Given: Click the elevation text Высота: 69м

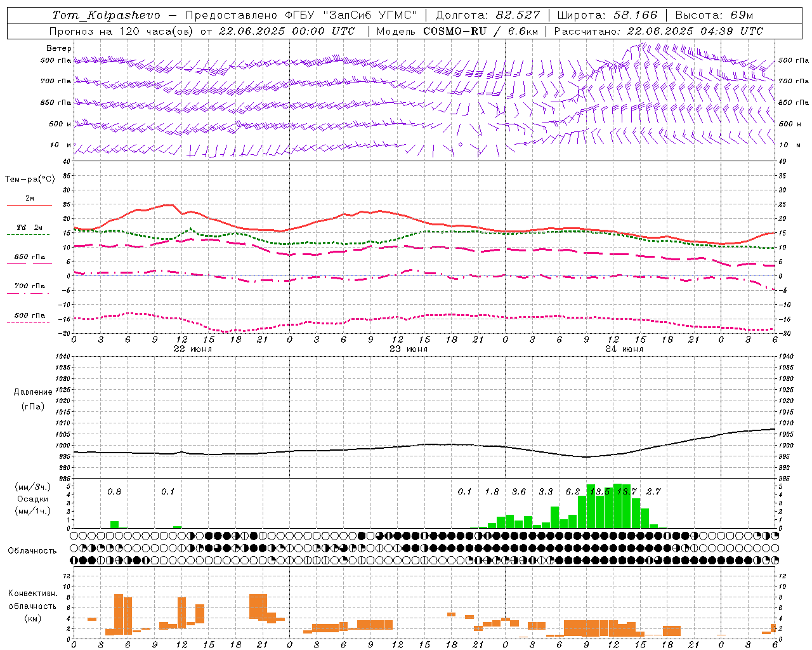Looking at the screenshot, I should click(x=714, y=15).
